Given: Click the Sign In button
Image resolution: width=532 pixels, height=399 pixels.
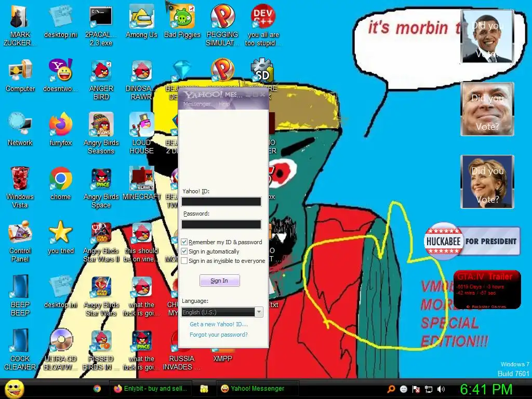Looking at the screenshot, I should (219, 281).
